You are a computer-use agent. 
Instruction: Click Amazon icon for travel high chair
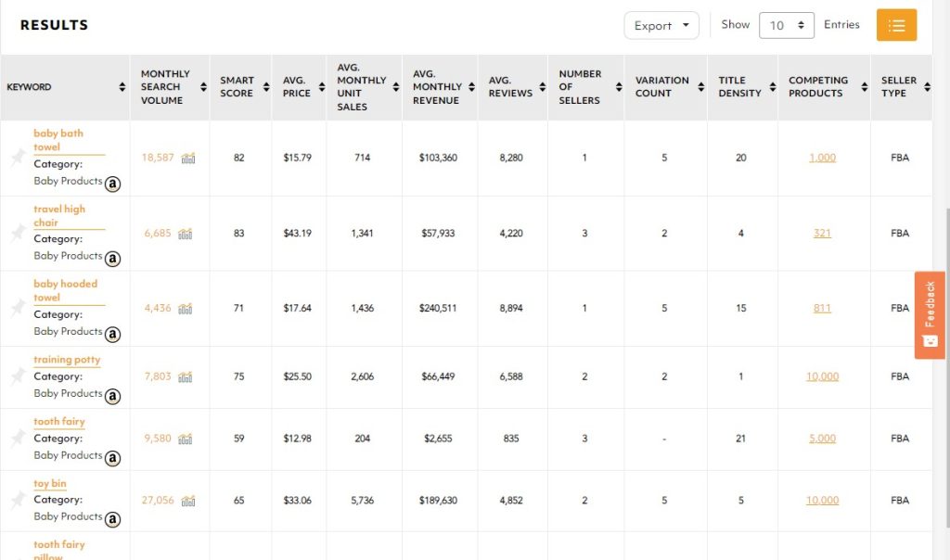pyautogui.click(x=113, y=259)
